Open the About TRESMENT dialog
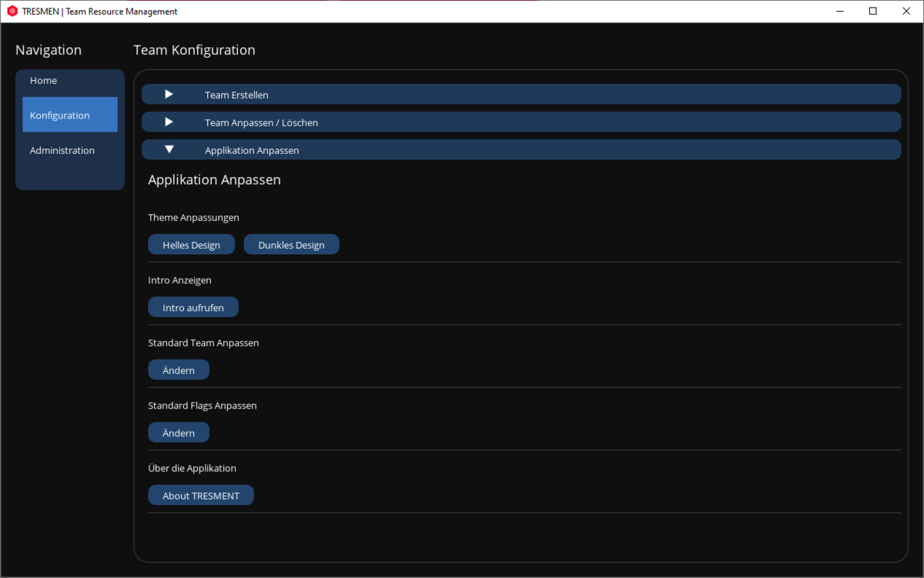This screenshot has height=578, width=924. 201,496
